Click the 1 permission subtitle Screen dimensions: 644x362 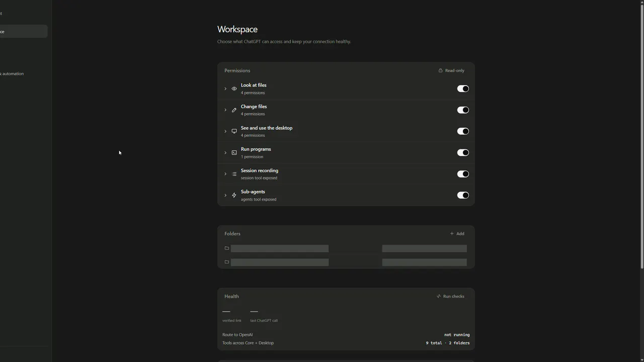pos(252,157)
